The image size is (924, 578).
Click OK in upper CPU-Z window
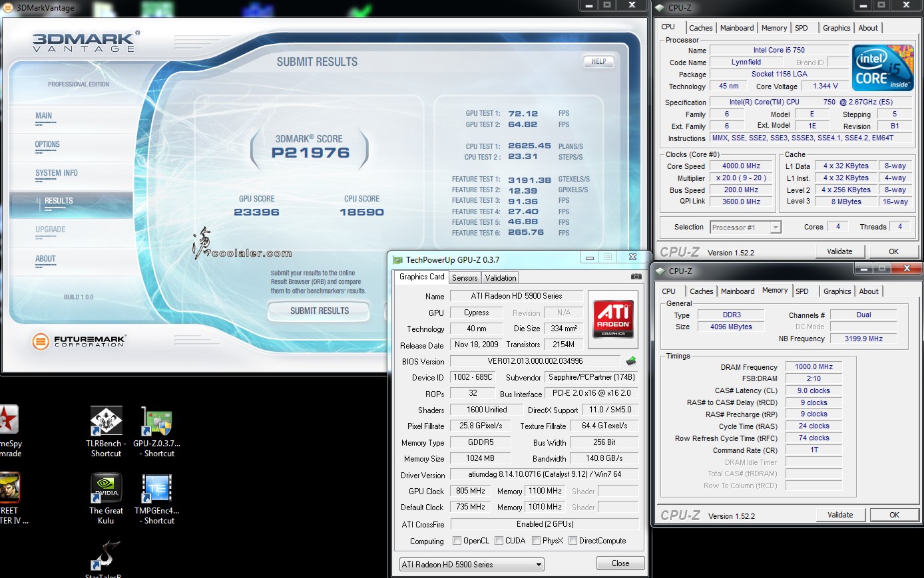coord(893,251)
